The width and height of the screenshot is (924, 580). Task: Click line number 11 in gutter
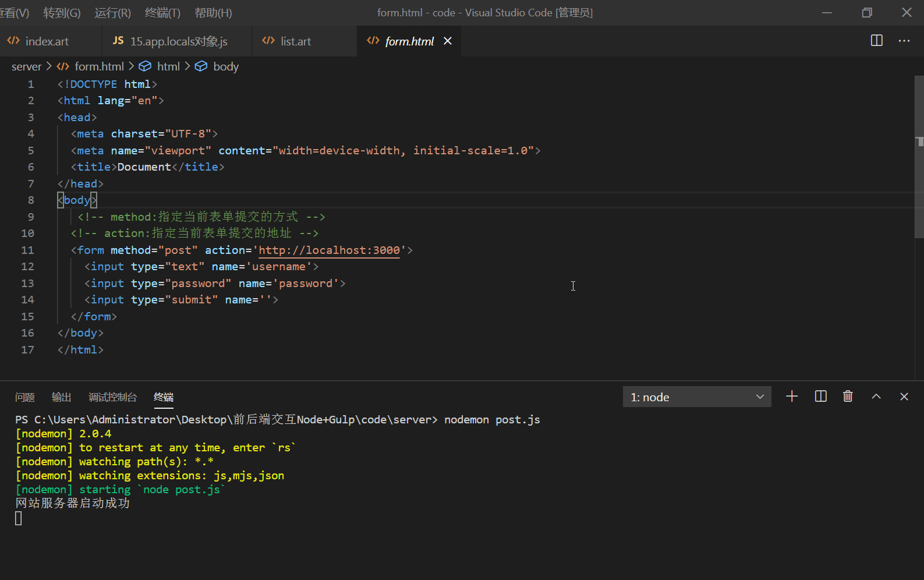click(27, 250)
